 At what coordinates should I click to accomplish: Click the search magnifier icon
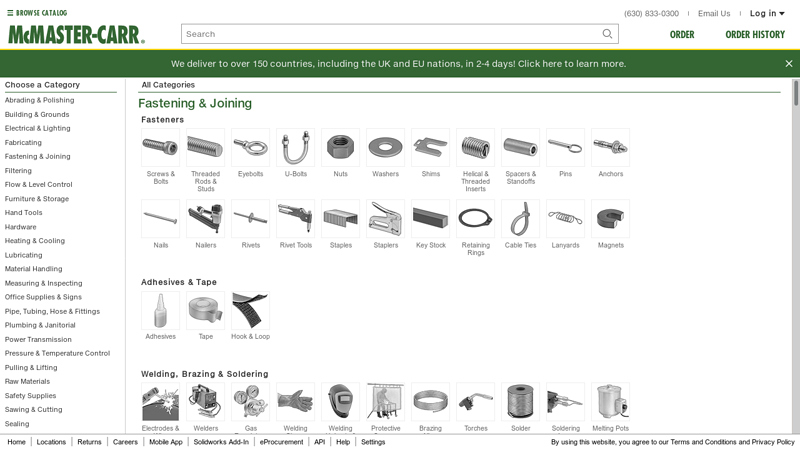pyautogui.click(x=607, y=34)
